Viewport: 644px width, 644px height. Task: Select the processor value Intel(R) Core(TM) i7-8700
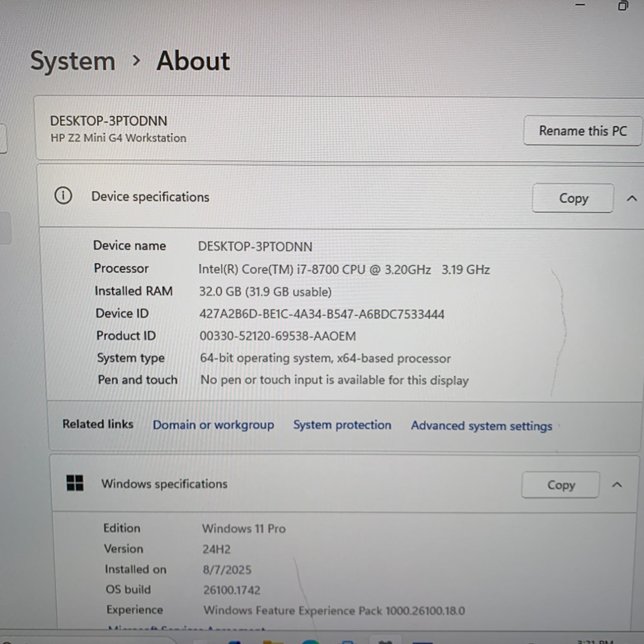point(344,269)
